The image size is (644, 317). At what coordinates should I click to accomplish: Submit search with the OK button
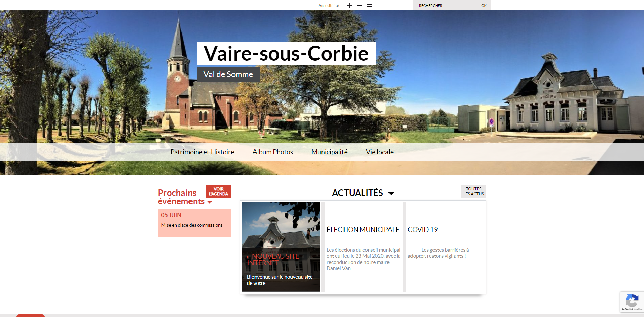click(484, 5)
